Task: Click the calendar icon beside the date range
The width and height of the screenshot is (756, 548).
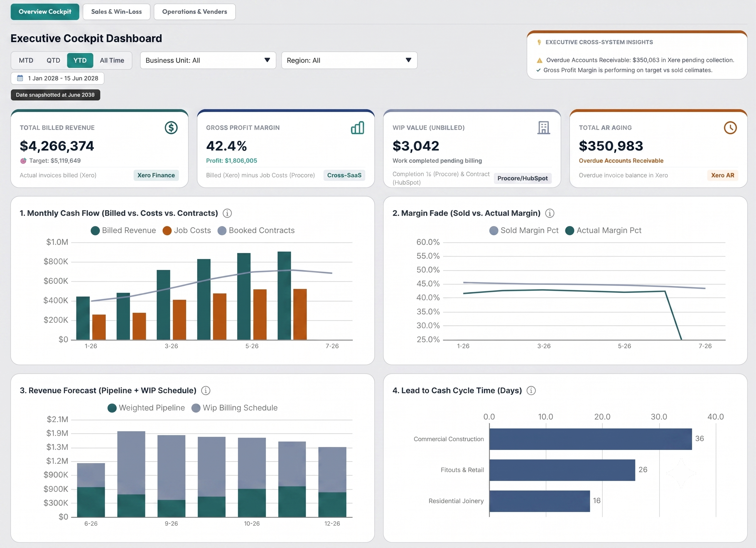Action: point(20,78)
